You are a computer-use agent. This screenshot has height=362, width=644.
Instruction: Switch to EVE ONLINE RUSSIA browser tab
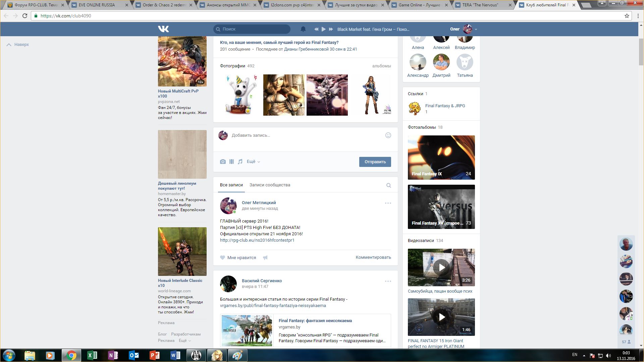[x=100, y=5]
